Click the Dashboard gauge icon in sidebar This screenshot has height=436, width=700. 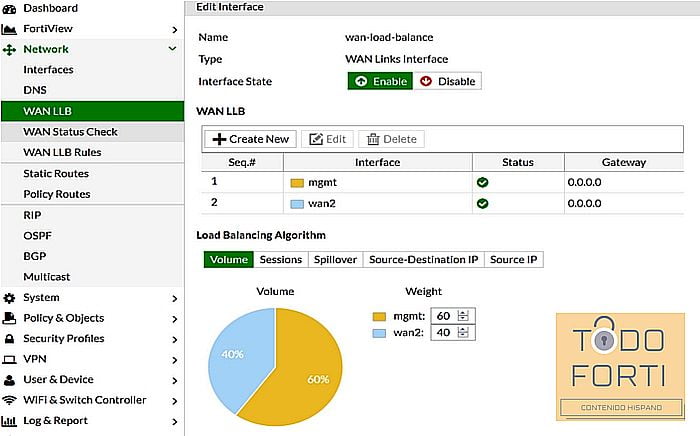point(10,8)
